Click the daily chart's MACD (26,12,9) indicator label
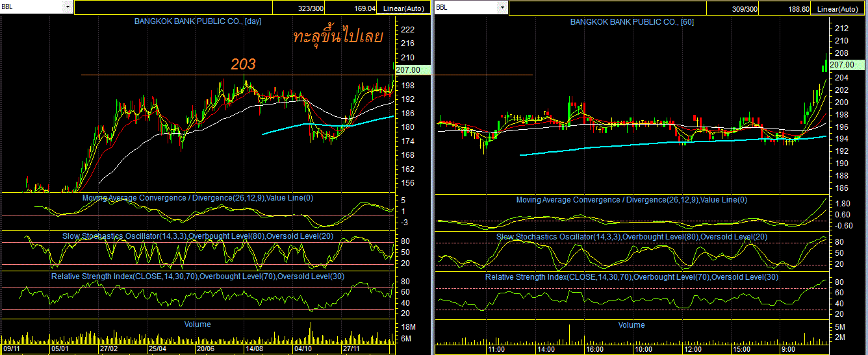The image size is (868, 355). click(198, 198)
